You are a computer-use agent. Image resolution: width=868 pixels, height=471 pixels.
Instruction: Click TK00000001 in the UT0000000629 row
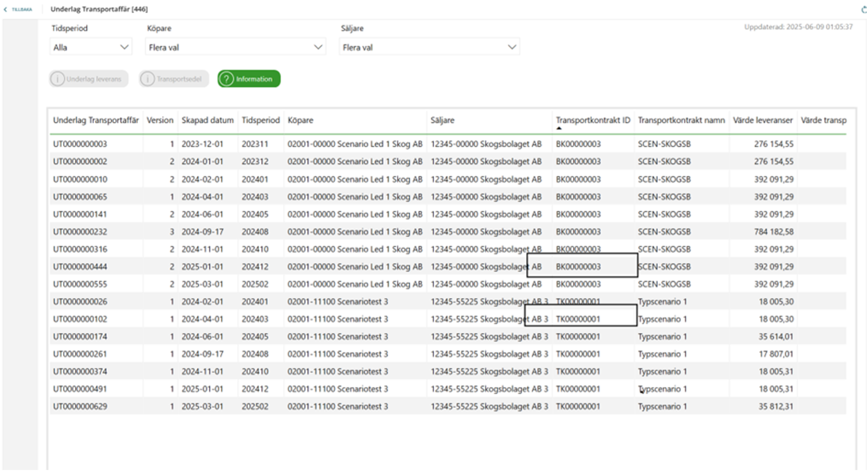(x=578, y=406)
